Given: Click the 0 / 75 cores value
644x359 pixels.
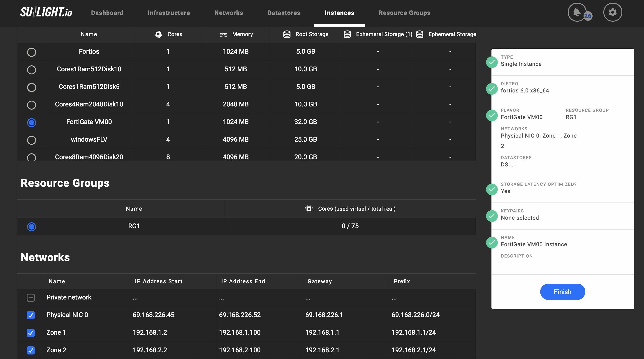Looking at the screenshot, I should pos(350,226).
